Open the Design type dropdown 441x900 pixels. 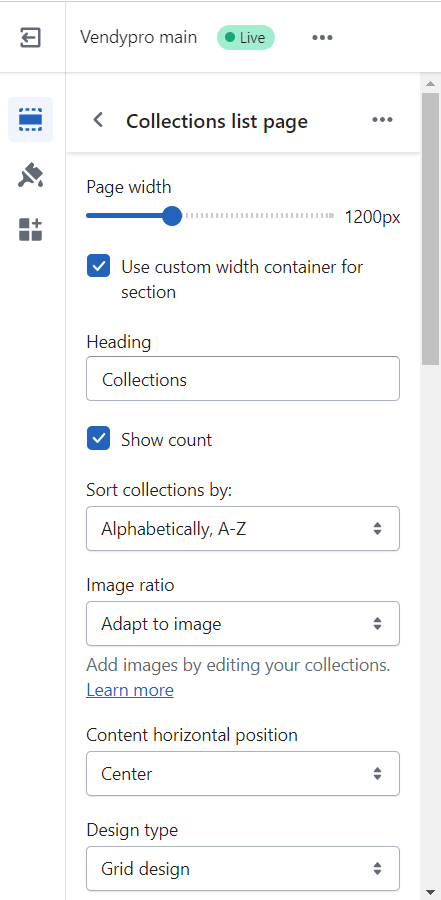[x=243, y=868]
